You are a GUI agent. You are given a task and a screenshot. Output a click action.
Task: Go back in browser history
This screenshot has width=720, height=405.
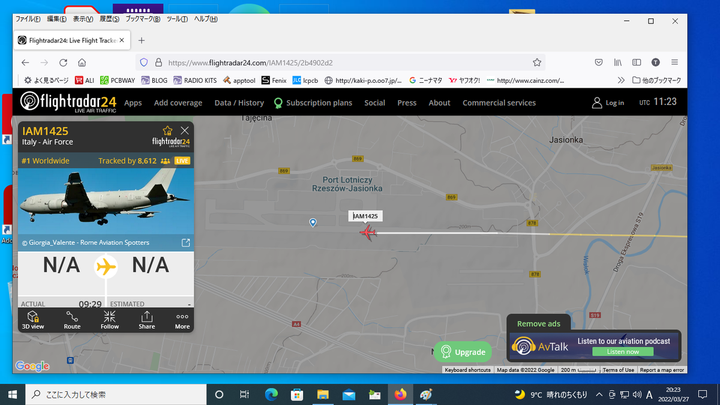(25, 62)
